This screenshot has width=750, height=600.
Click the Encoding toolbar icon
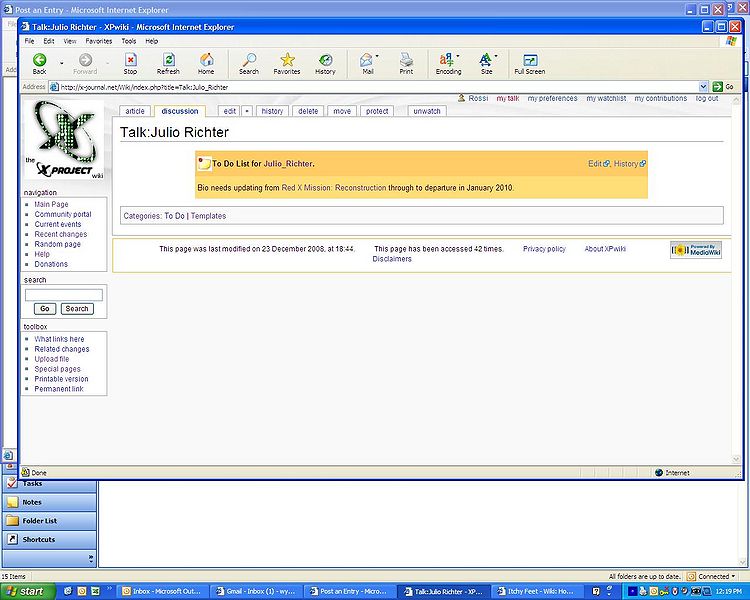click(448, 64)
